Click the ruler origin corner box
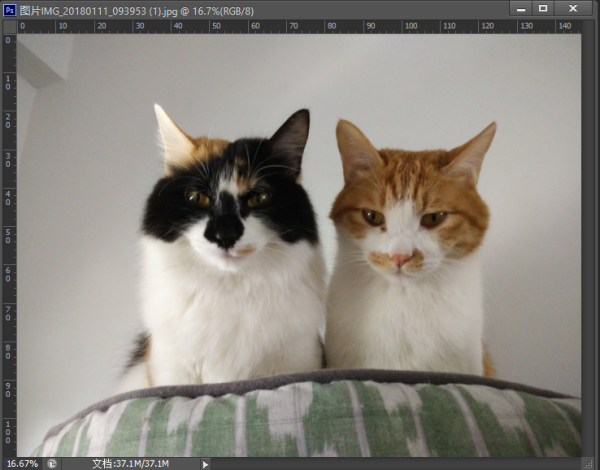600x470 pixels. tap(9, 27)
